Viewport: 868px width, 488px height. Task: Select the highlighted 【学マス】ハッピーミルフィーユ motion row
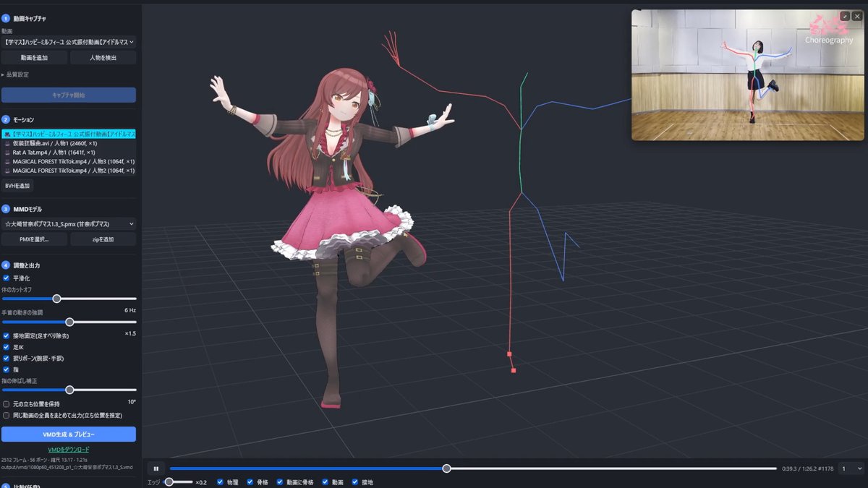(x=69, y=134)
